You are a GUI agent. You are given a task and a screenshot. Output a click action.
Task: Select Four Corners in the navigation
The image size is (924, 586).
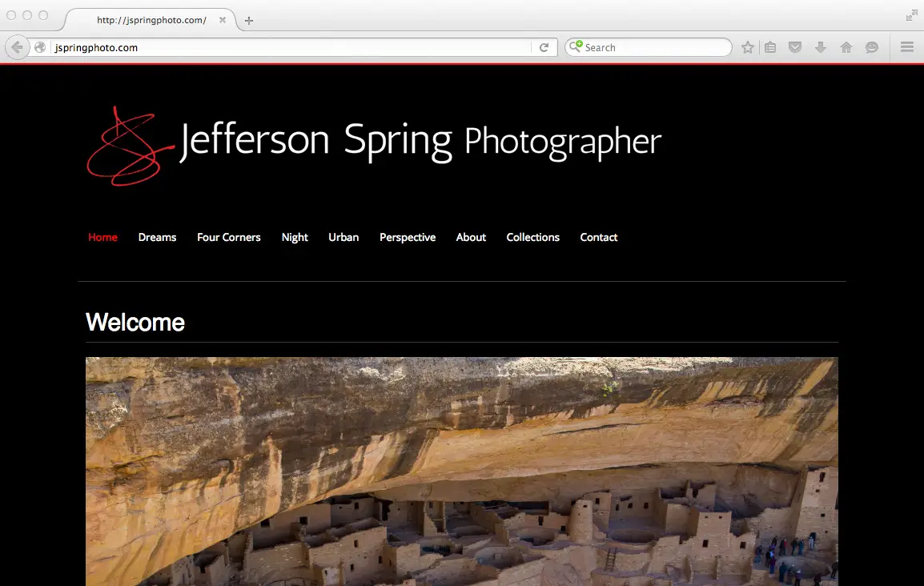click(229, 238)
